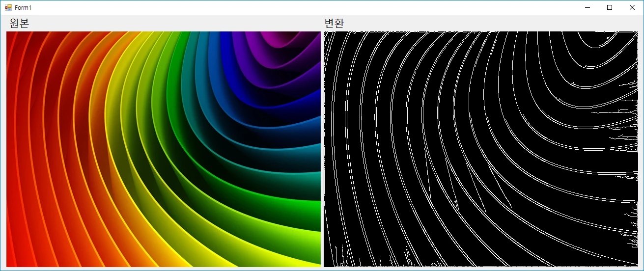The height and width of the screenshot is (271, 644).
Task: Click the black-and-white edge detection picture
Action: coord(480,149)
